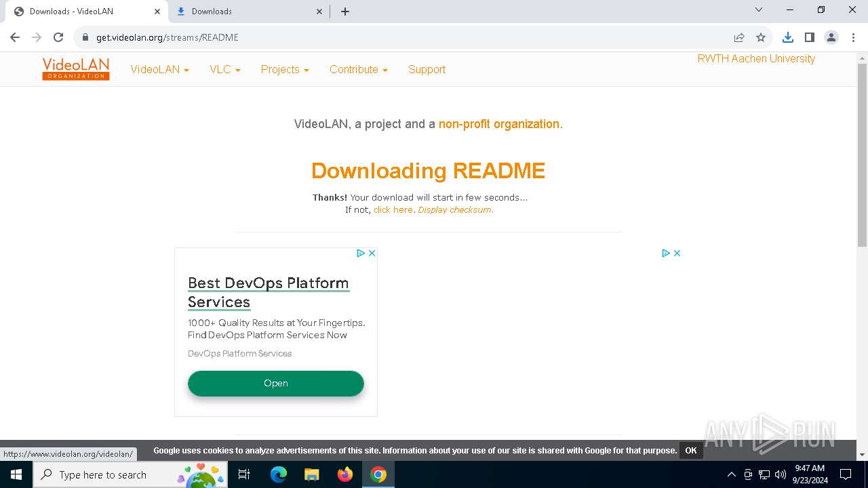Click Display checksum link
Viewport: 868px width, 488px height.
455,210
